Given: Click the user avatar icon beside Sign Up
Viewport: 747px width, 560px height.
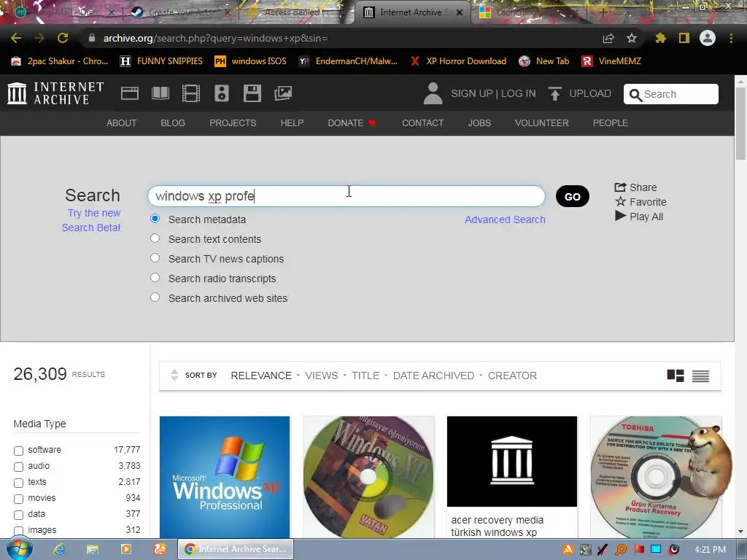Looking at the screenshot, I should (x=433, y=93).
